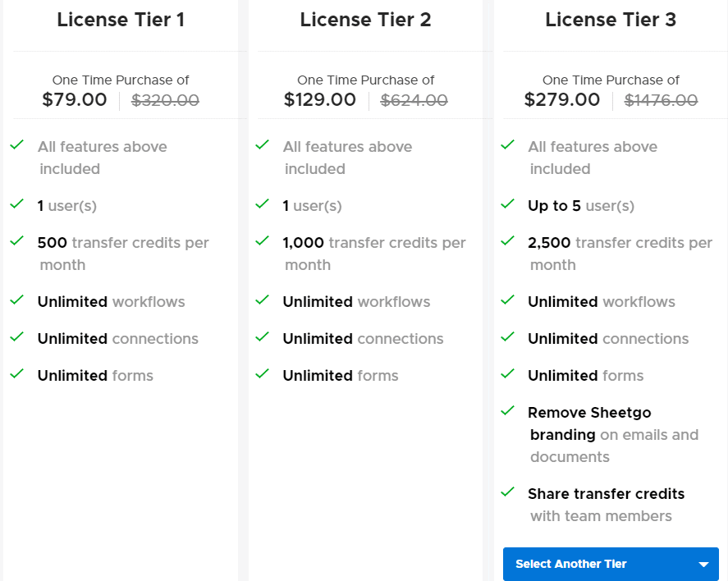Click the checkmark beside Up to 5 user(s)
728x581 pixels.
tap(507, 204)
